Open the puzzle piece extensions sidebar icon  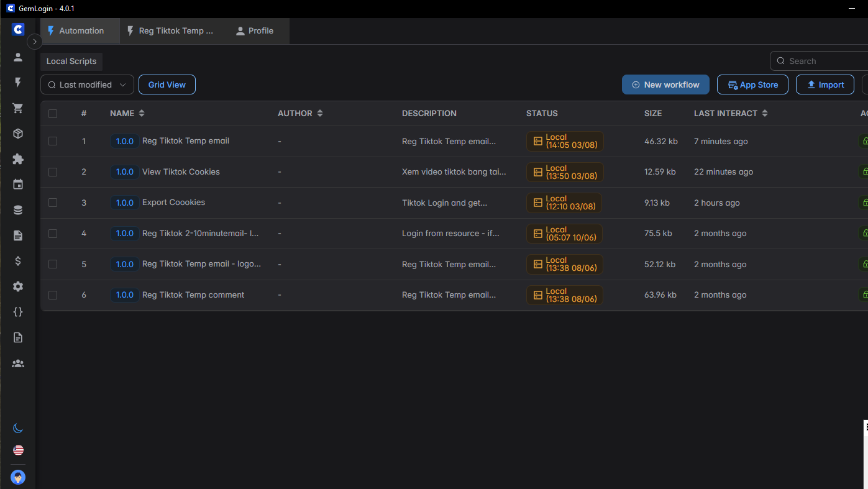[x=18, y=159]
